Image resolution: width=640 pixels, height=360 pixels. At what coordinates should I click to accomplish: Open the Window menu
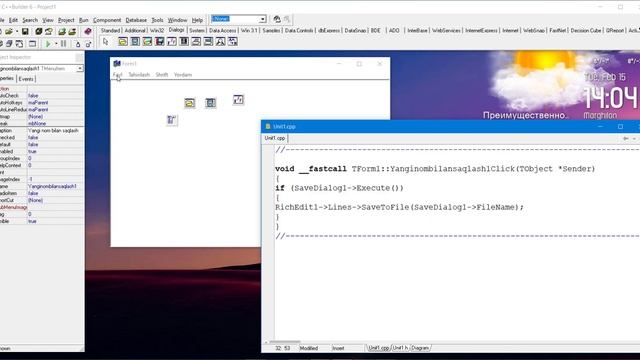click(178, 20)
